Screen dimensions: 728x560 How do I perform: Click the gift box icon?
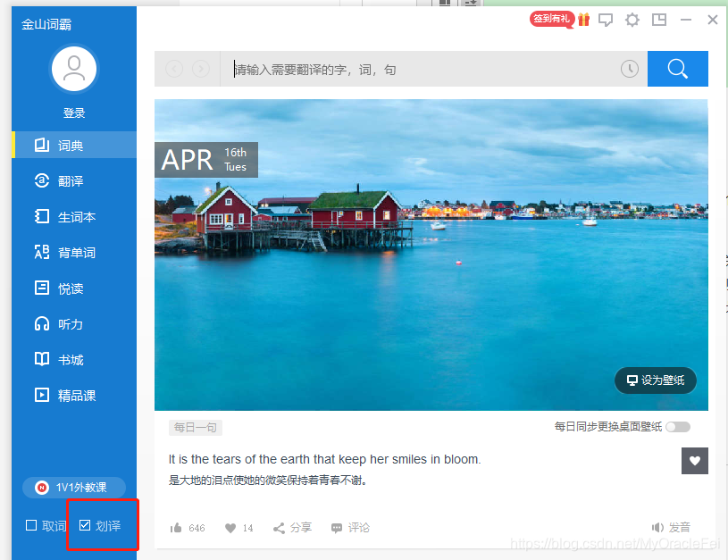583,20
